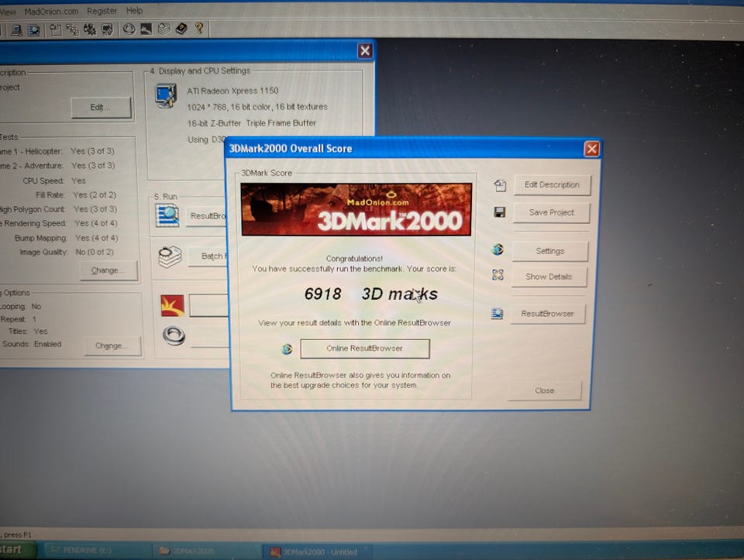744x560 pixels.
Task: Click the blue screen icon in the toolbar
Action: 34,30
